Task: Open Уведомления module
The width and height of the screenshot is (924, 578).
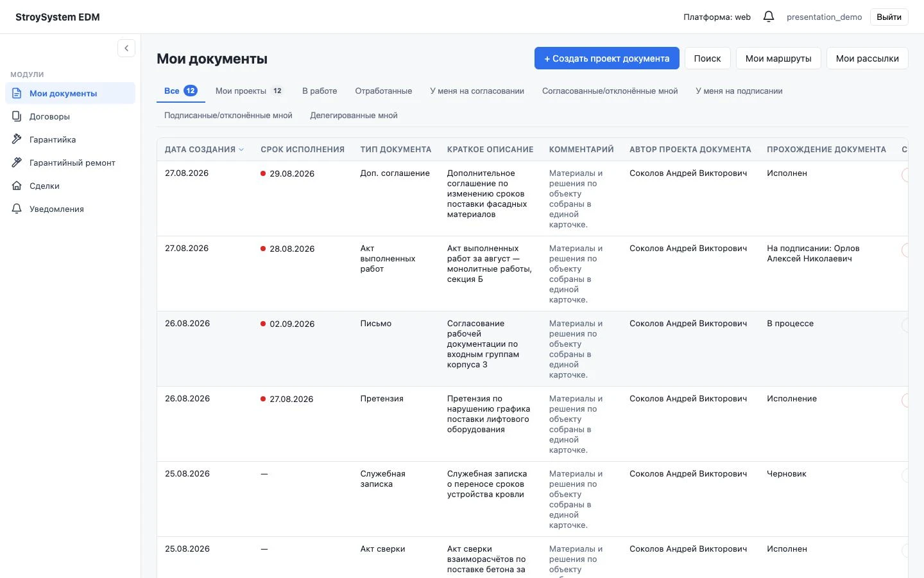Action: point(71,209)
